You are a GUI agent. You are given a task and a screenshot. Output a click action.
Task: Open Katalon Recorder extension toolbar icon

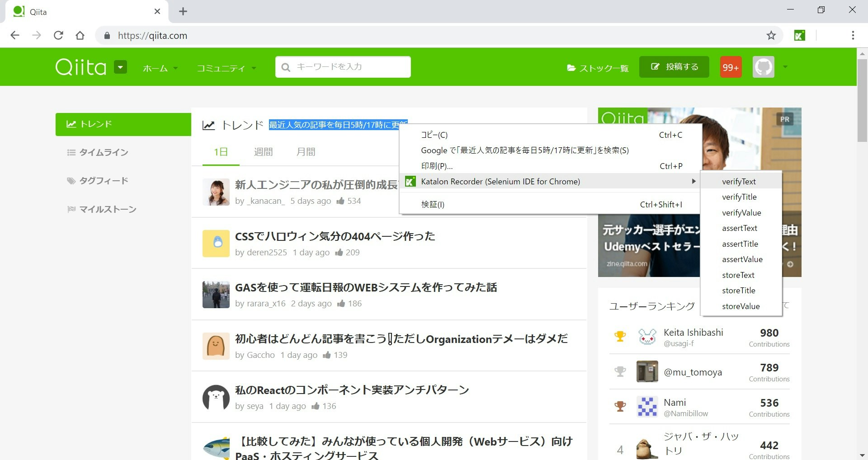point(799,35)
